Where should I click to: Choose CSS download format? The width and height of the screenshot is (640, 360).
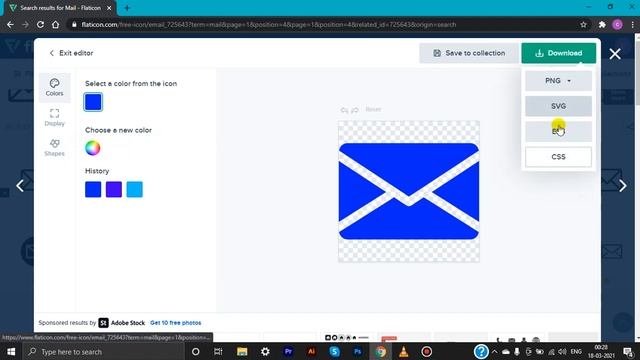(558, 157)
